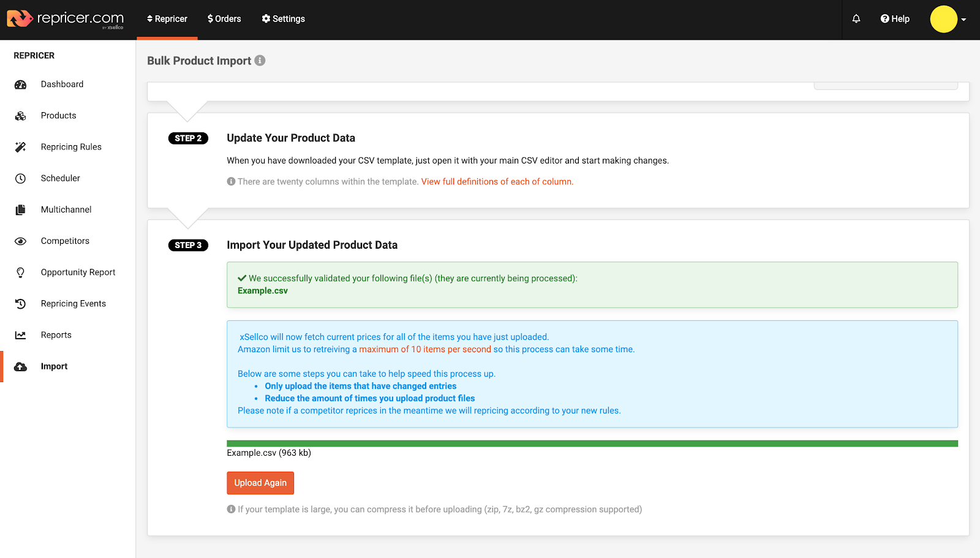Click the Dashboard gauge icon
Image resolution: width=980 pixels, height=558 pixels.
(x=21, y=85)
